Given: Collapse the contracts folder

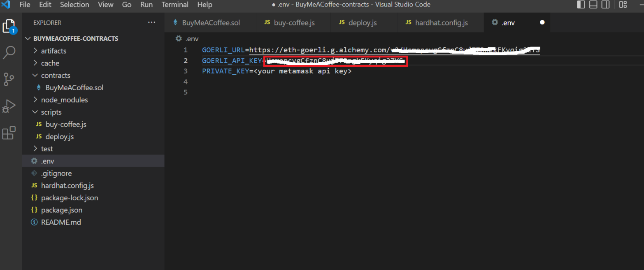Looking at the screenshot, I should 56,75.
